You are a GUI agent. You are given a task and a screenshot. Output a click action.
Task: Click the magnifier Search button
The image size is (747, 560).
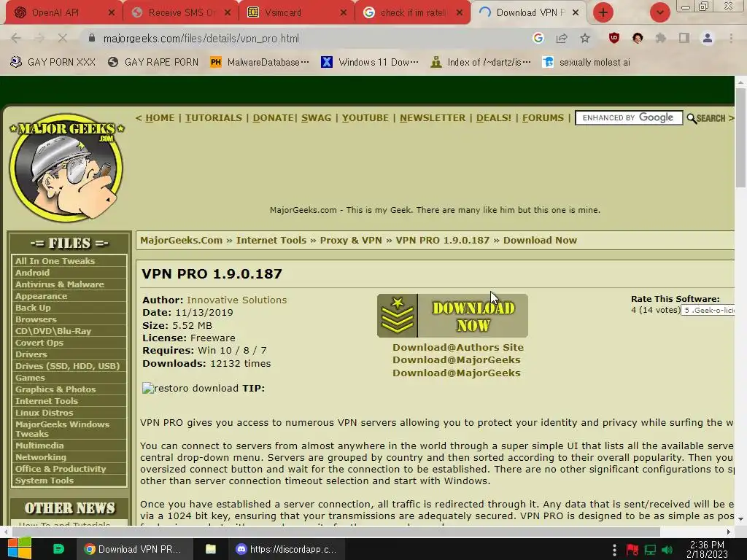[x=706, y=118]
